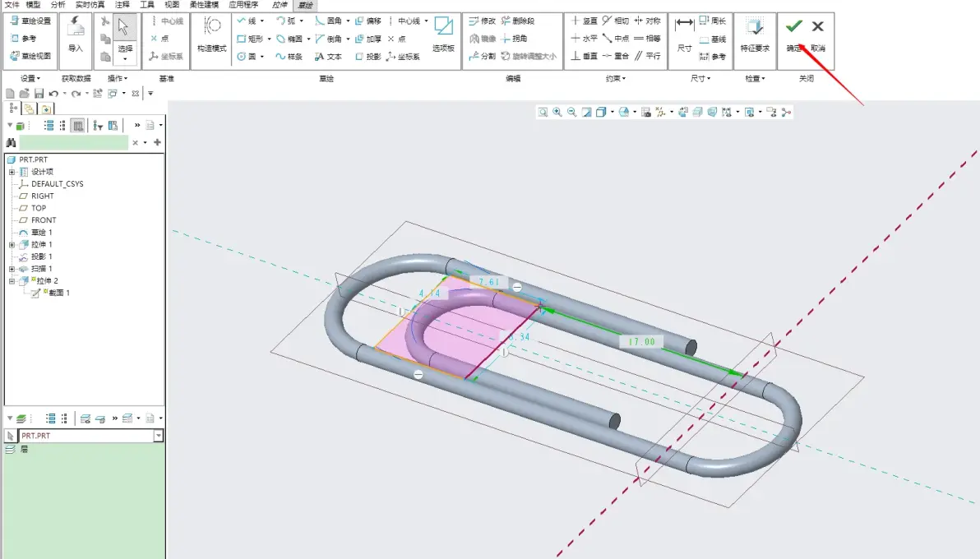
Task: Select the 矩形 rectangle sketch tool
Action: pos(250,39)
